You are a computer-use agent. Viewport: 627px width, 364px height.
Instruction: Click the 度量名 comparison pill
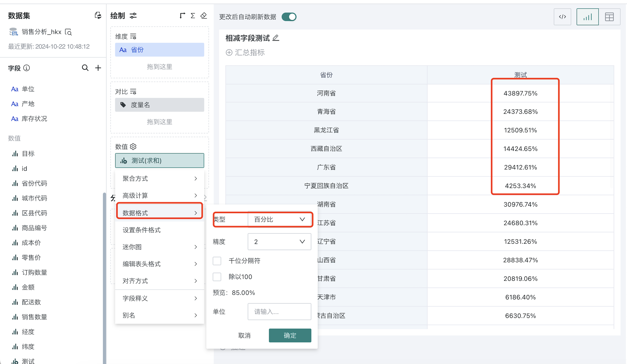(x=160, y=105)
